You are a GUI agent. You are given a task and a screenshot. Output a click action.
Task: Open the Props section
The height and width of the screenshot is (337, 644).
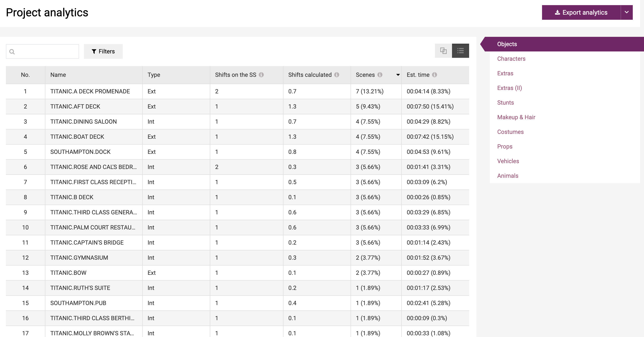pyautogui.click(x=505, y=147)
